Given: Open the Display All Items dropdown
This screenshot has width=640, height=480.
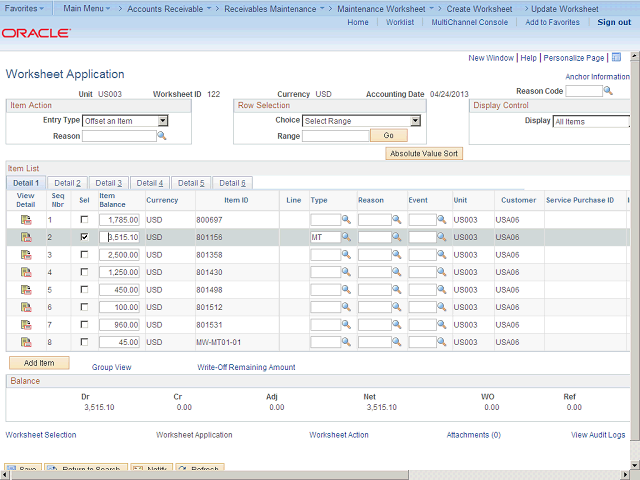Looking at the screenshot, I should coord(590,121).
